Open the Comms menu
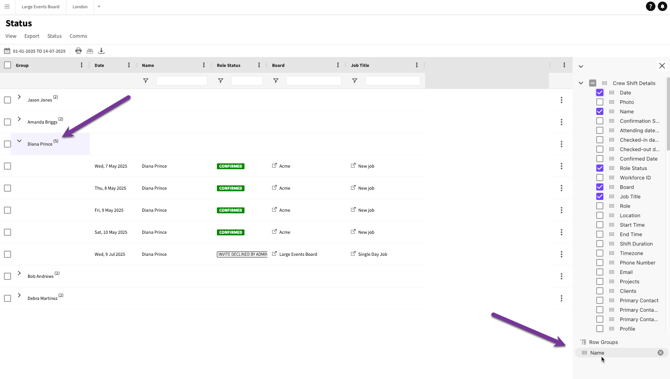 pyautogui.click(x=78, y=36)
